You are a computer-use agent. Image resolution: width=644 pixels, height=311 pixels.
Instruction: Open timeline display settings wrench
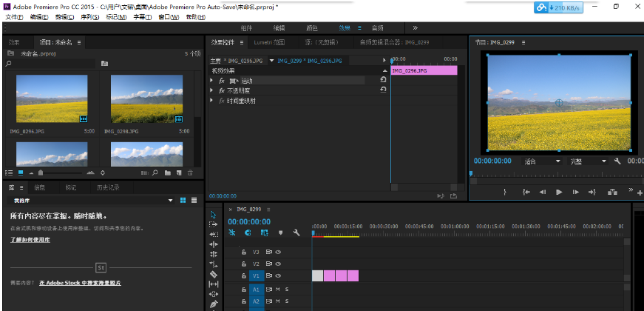coord(296,233)
